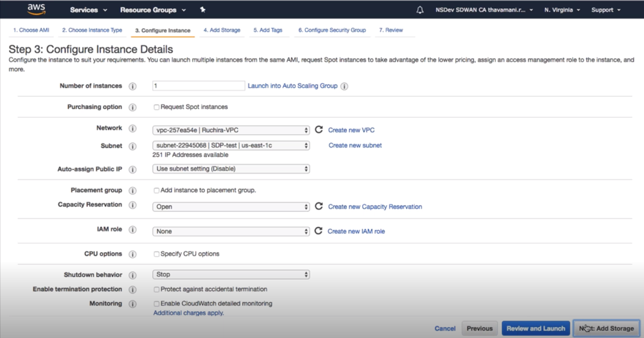644x338 pixels.
Task: Show info icon for Shutdown behavior
Action: pyautogui.click(x=132, y=275)
